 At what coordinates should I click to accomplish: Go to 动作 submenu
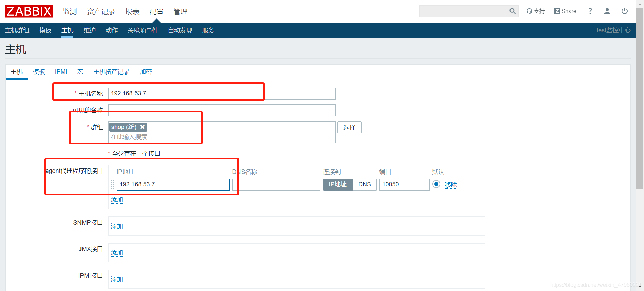(112, 30)
